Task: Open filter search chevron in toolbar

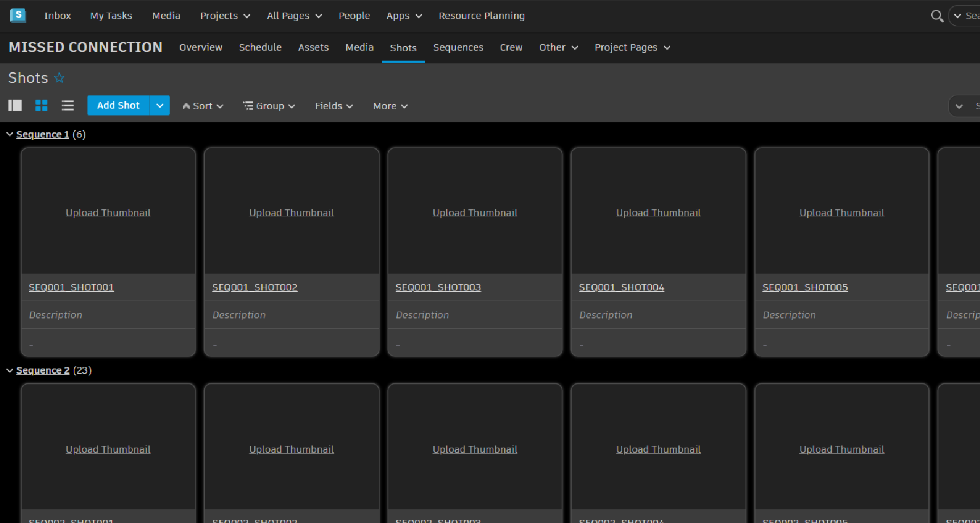Action: click(959, 106)
